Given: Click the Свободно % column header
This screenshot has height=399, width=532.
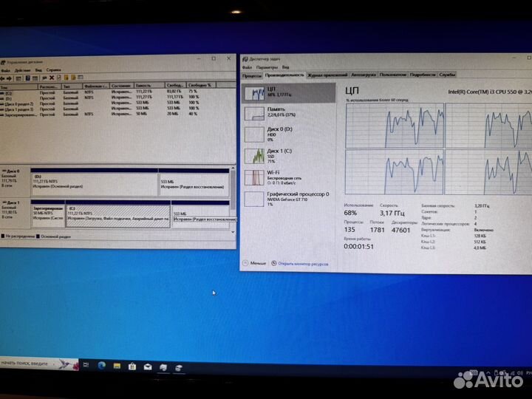Looking at the screenshot, I should (201, 85).
